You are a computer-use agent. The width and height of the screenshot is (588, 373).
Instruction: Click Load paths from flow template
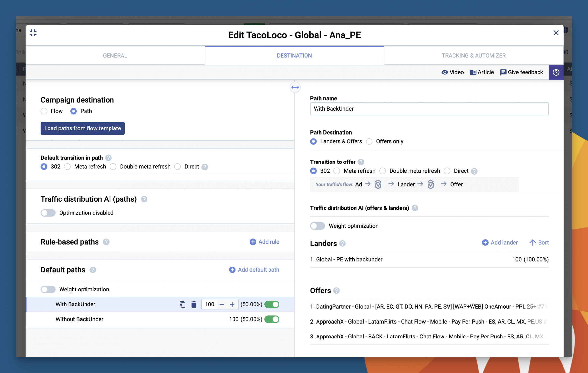click(83, 128)
